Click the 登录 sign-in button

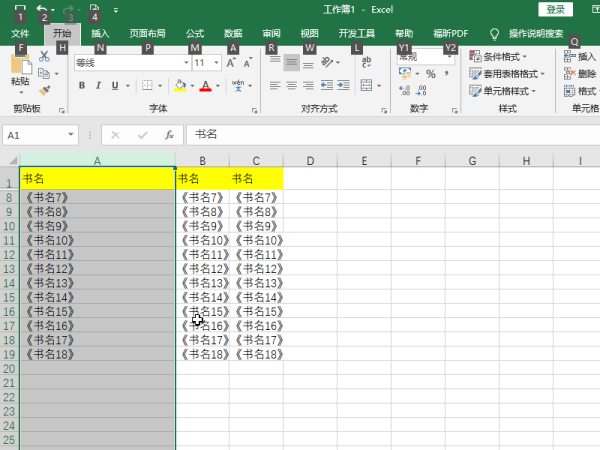(x=556, y=9)
